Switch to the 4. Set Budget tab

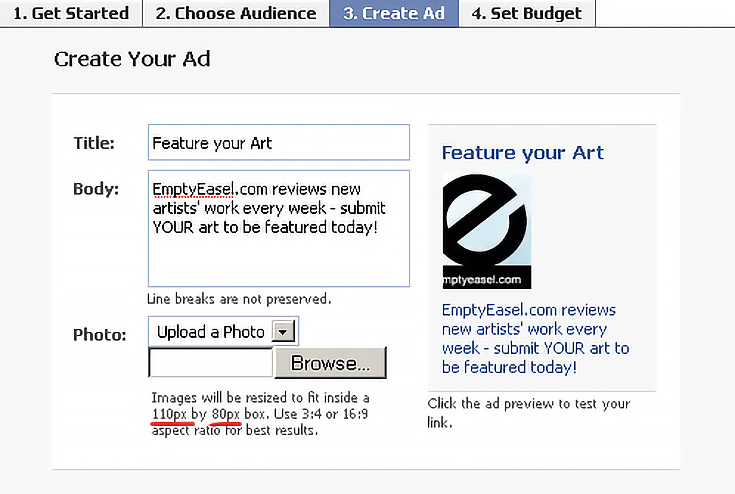(527, 13)
